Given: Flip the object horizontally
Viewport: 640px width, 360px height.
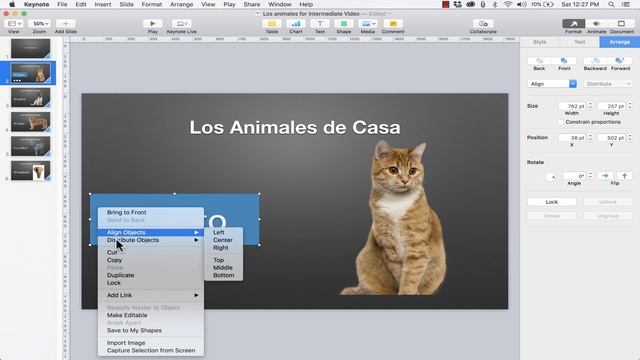Looking at the screenshot, I should pyautogui.click(x=605, y=176).
